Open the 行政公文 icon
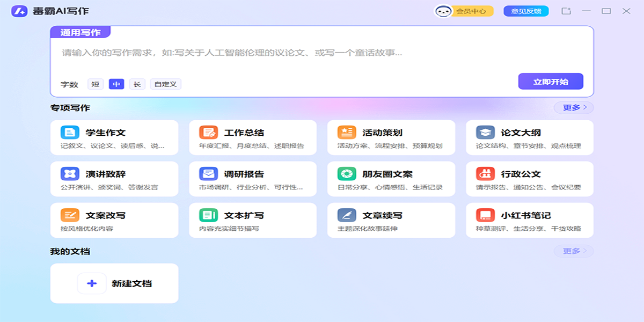Screen dimensions: 644x322 coord(485,174)
